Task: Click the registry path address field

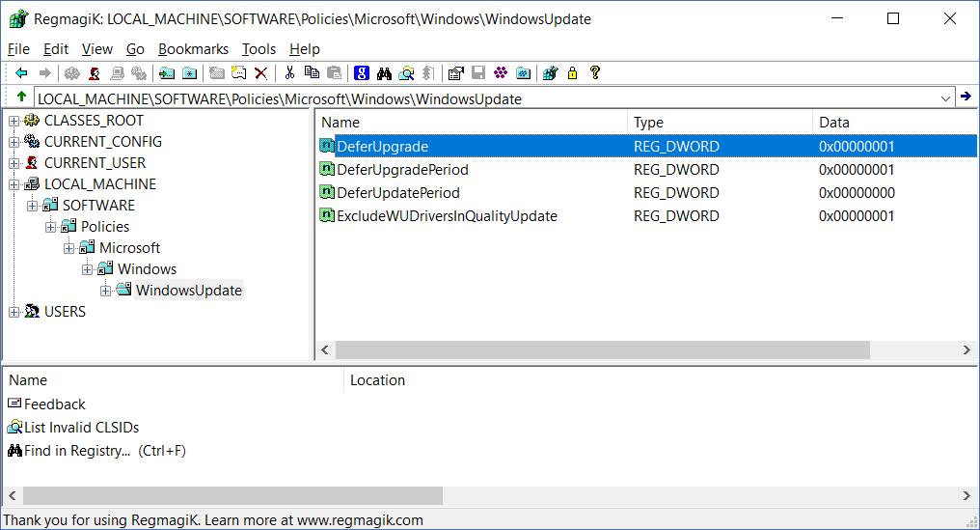Action: (482, 98)
